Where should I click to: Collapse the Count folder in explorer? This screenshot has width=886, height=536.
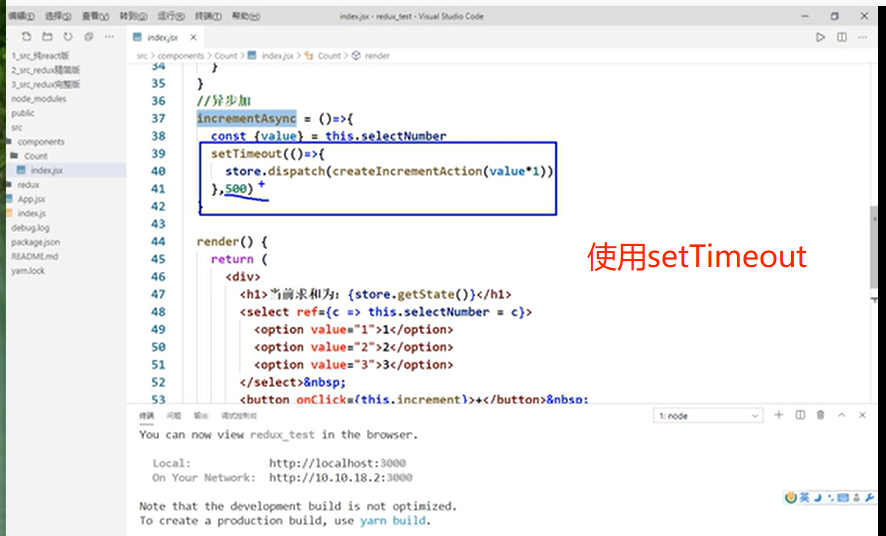click(x=35, y=156)
